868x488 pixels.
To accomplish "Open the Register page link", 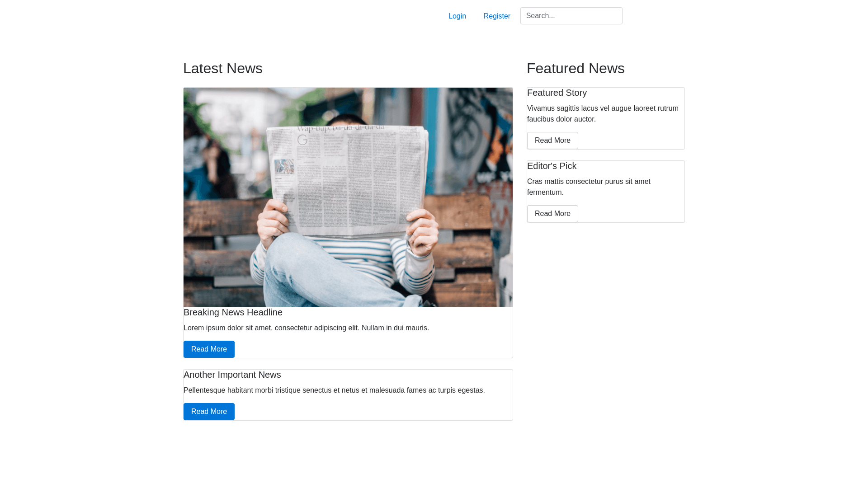I will 496,16.
